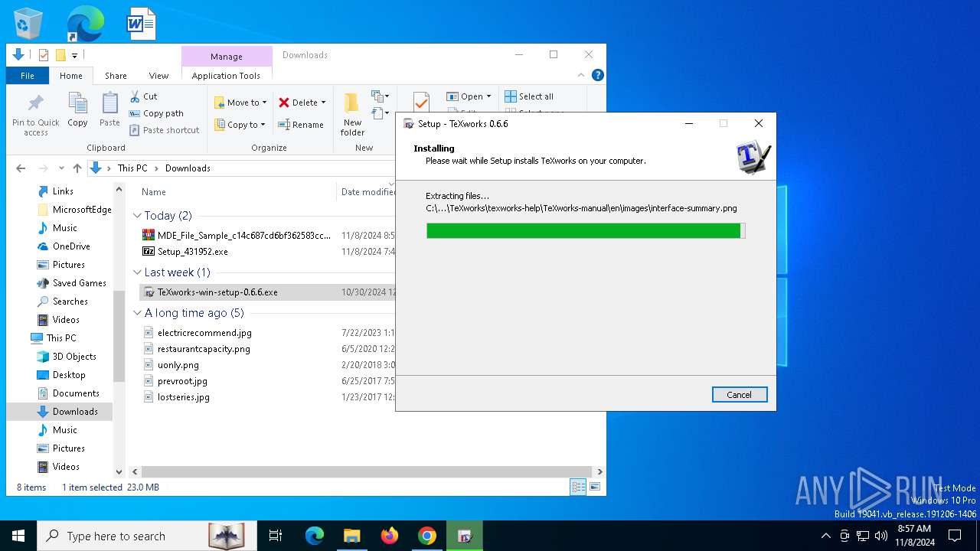The height and width of the screenshot is (551, 980).
Task: Click Select all in ribbon
Action: point(529,96)
